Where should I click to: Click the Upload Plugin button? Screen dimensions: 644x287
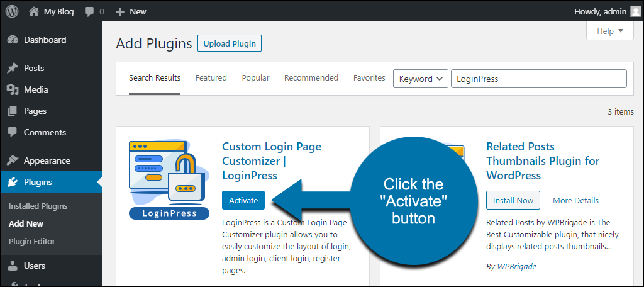230,43
